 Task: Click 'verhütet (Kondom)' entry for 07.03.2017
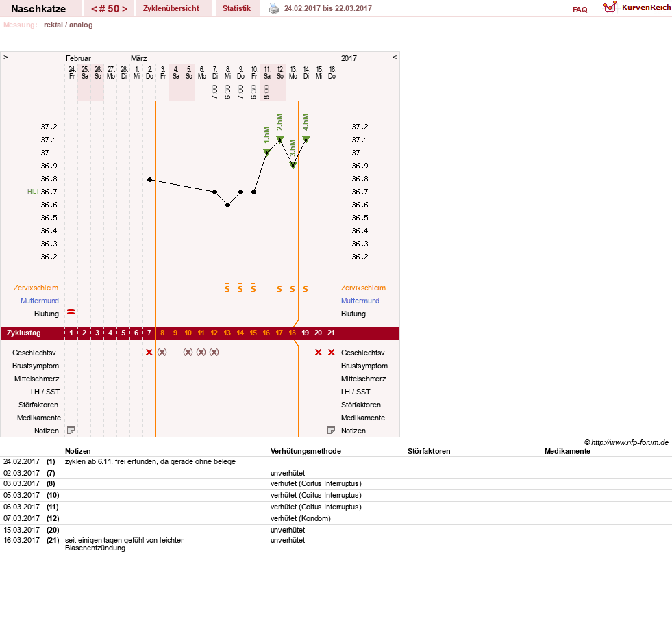tap(301, 518)
